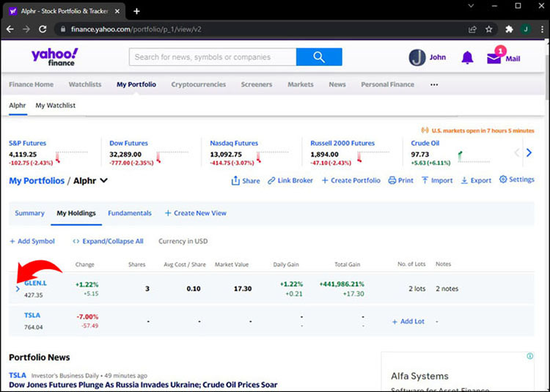Click Add Lot for TSLA
The height and width of the screenshot is (392, 550).
click(408, 322)
